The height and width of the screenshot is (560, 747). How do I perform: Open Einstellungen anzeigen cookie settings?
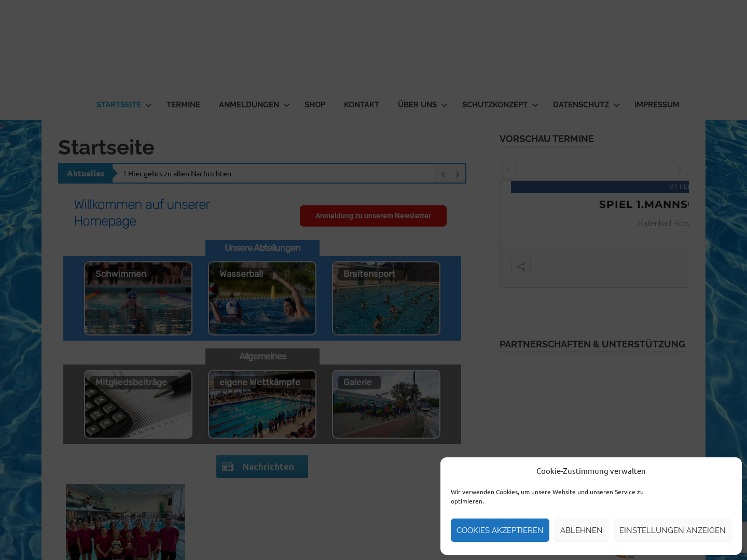pos(672,530)
